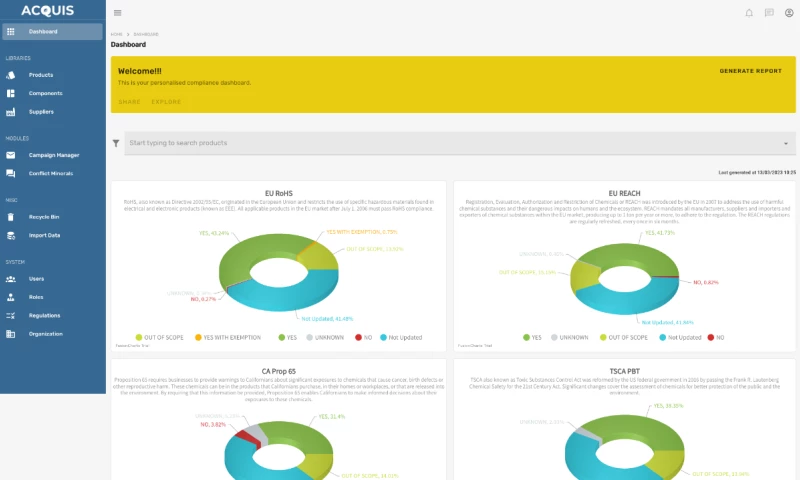Open Suppliers page
800x480 pixels.
coord(41,112)
